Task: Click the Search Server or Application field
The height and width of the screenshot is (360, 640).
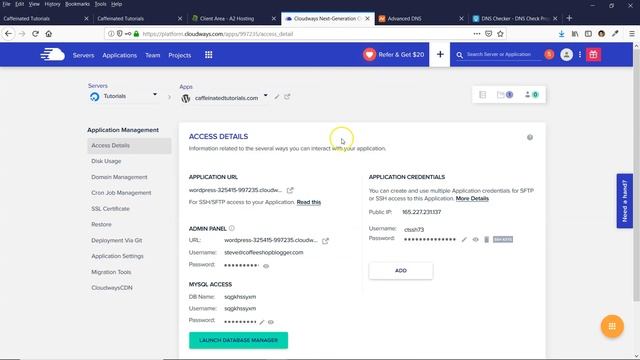Action: click(499, 54)
